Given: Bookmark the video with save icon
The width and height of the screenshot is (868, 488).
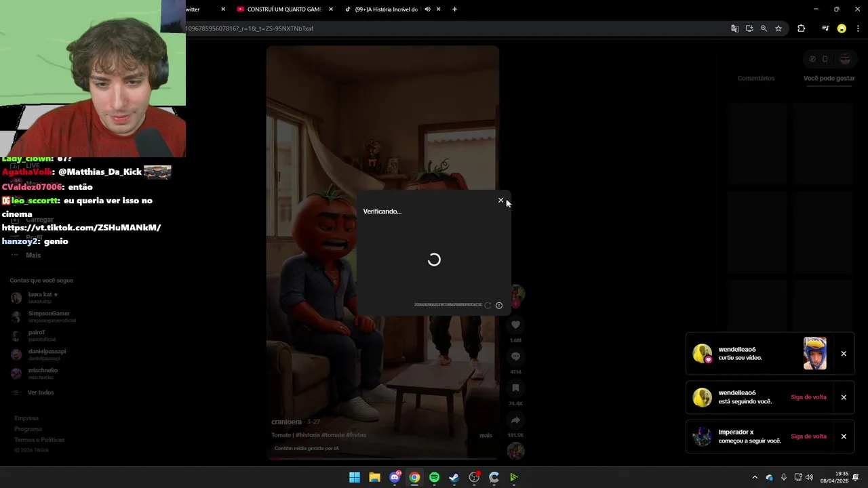Looking at the screenshot, I should pos(515,388).
